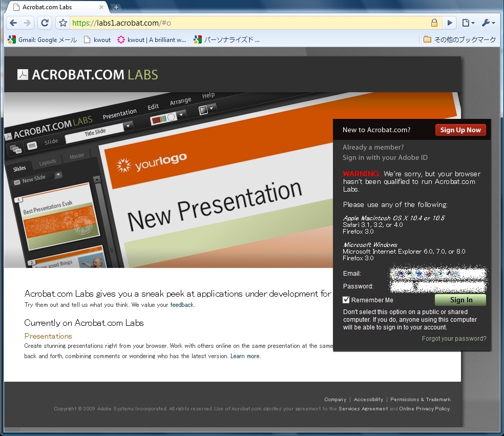Image resolution: width=504 pixels, height=436 pixels.
Task: Click the Help menu in the preview image
Action: coord(208,95)
